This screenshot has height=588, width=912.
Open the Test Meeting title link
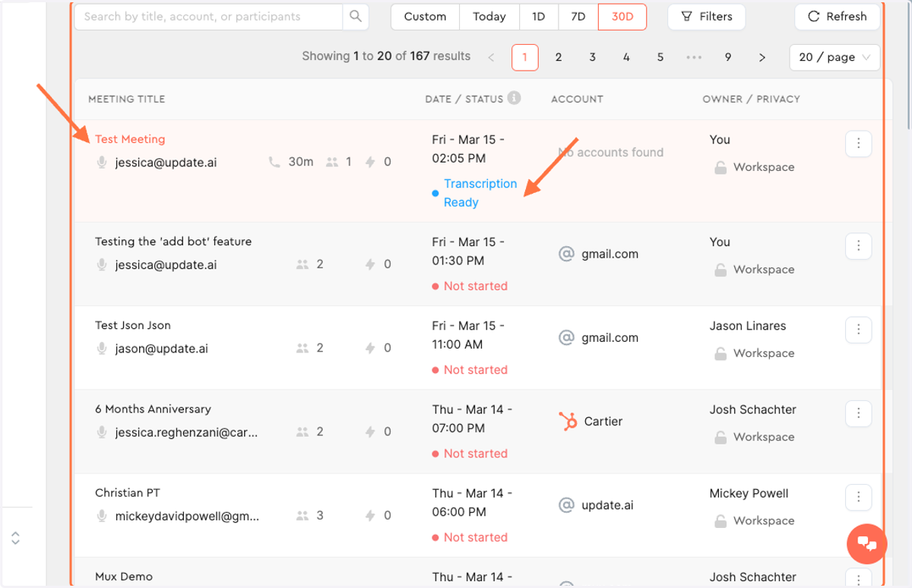click(130, 139)
